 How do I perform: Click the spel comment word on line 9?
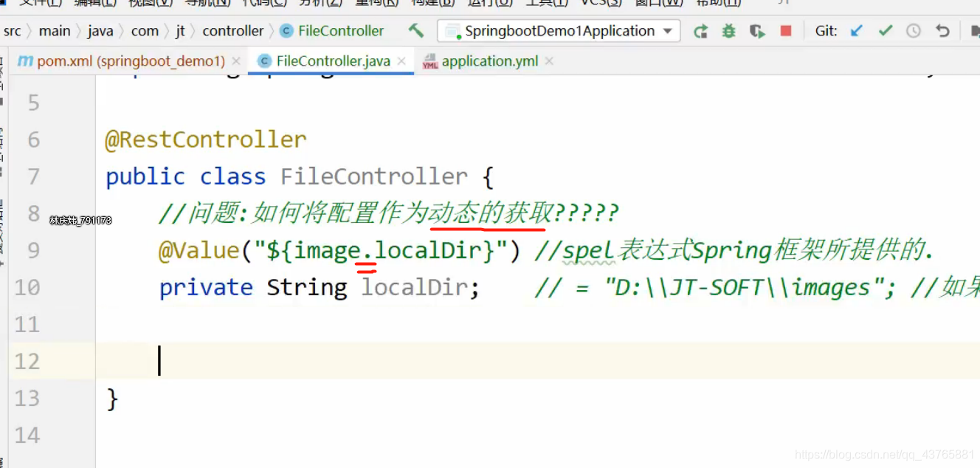589,251
